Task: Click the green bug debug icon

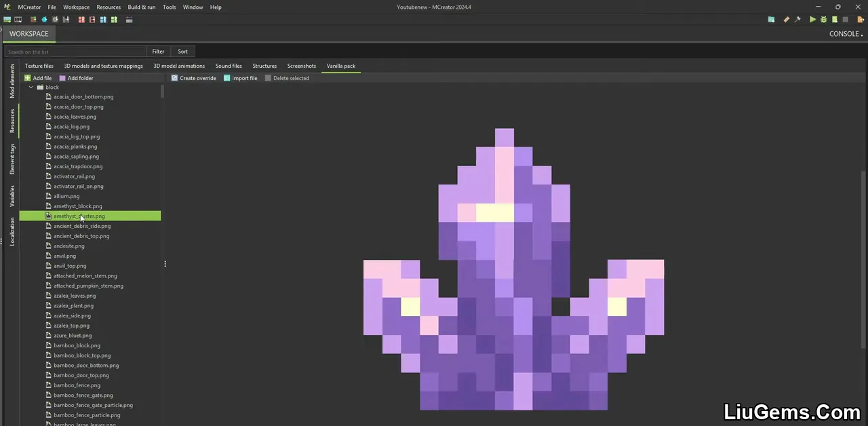Action: coord(823,20)
